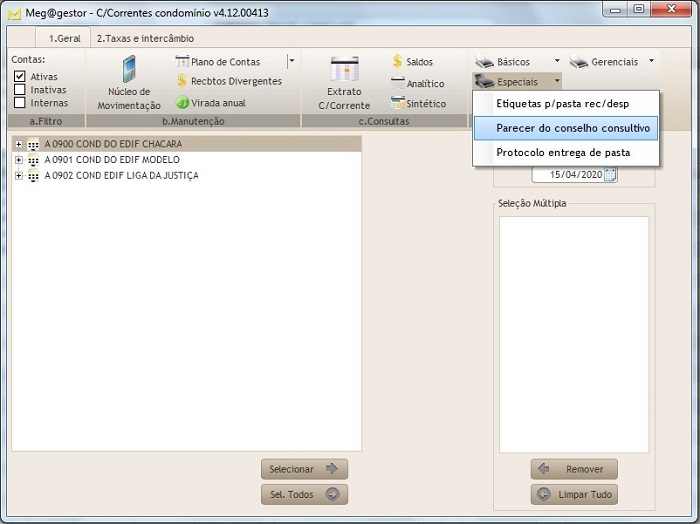Open the Básicos dropdown arrow

(557, 60)
